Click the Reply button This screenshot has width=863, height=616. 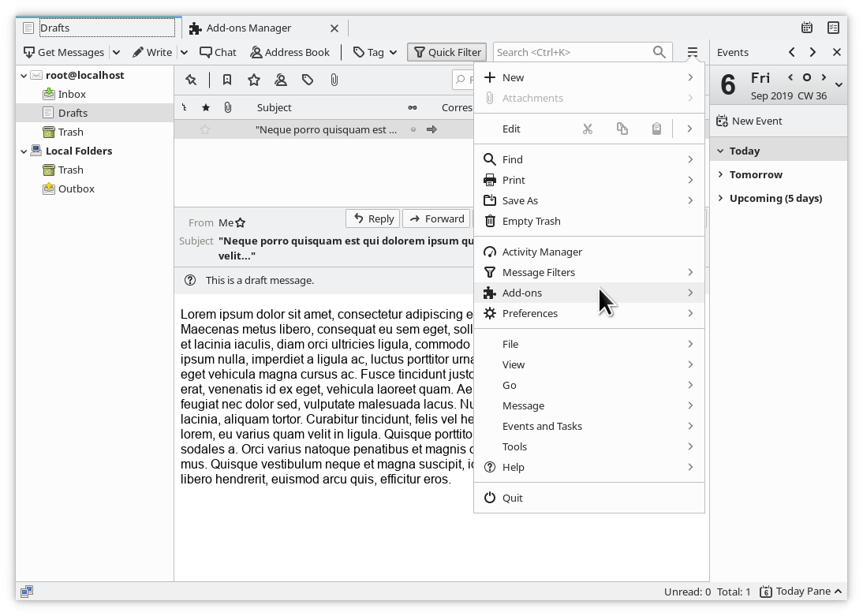click(x=373, y=218)
